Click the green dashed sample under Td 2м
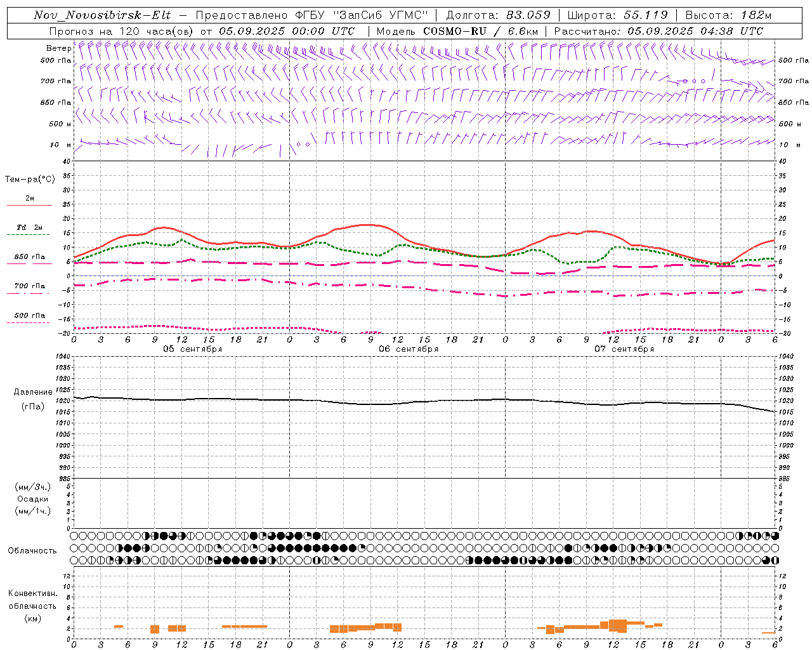812x650 pixels. [x=29, y=235]
